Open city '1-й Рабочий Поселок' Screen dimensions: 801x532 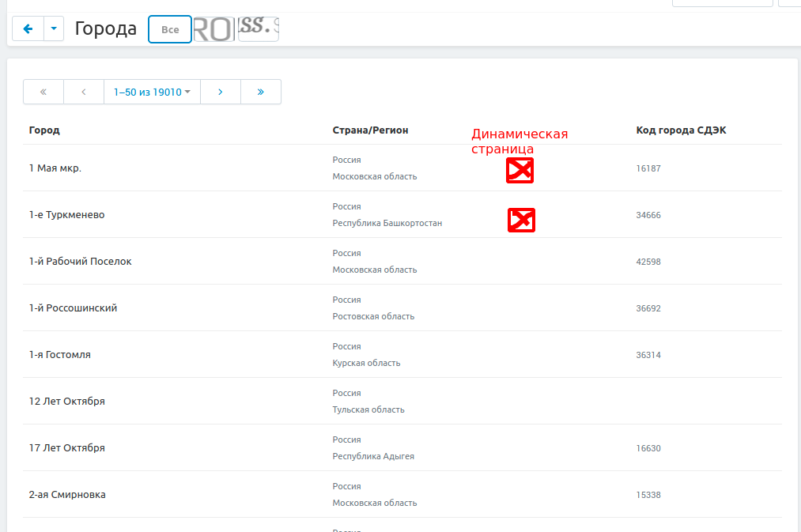pos(81,262)
